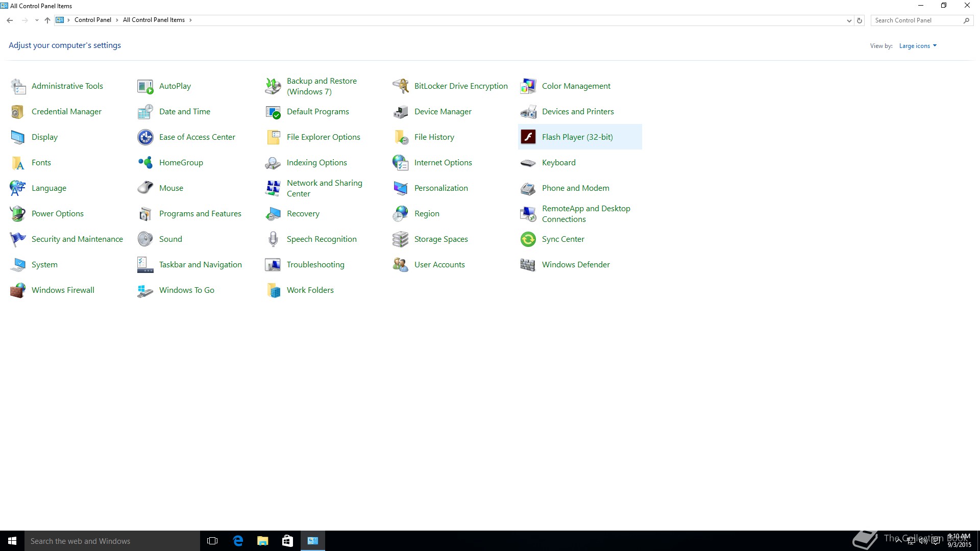Expand the chevron after Control Panel breadcrumb

tap(117, 20)
